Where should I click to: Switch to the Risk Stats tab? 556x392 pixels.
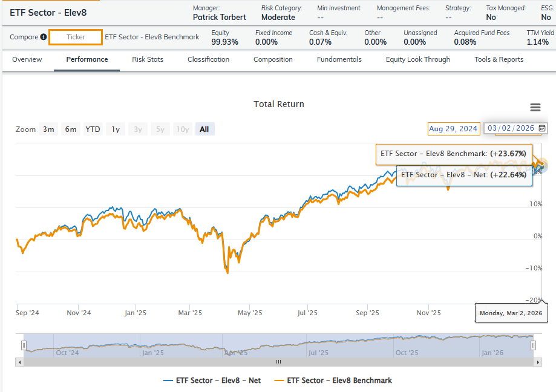pos(148,59)
